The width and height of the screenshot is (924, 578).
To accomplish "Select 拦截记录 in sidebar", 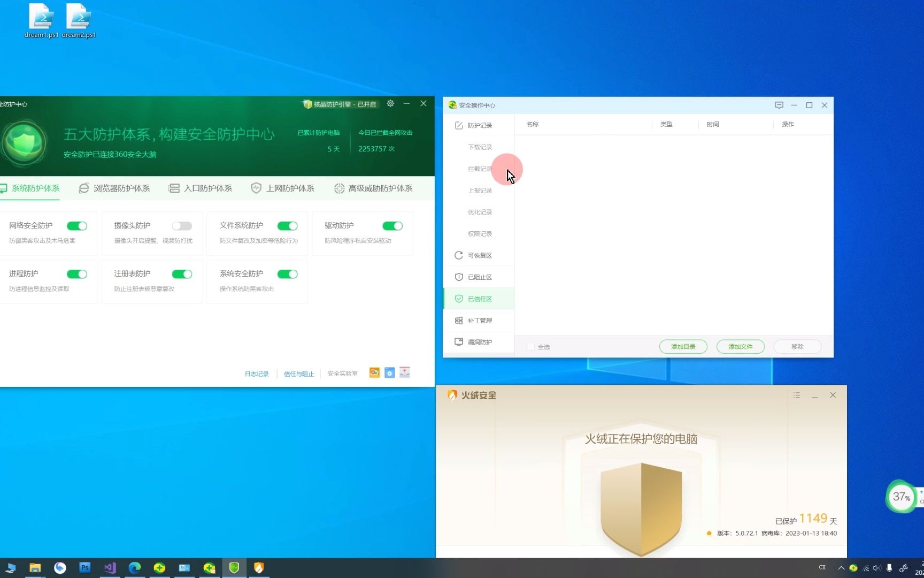I will click(x=480, y=169).
